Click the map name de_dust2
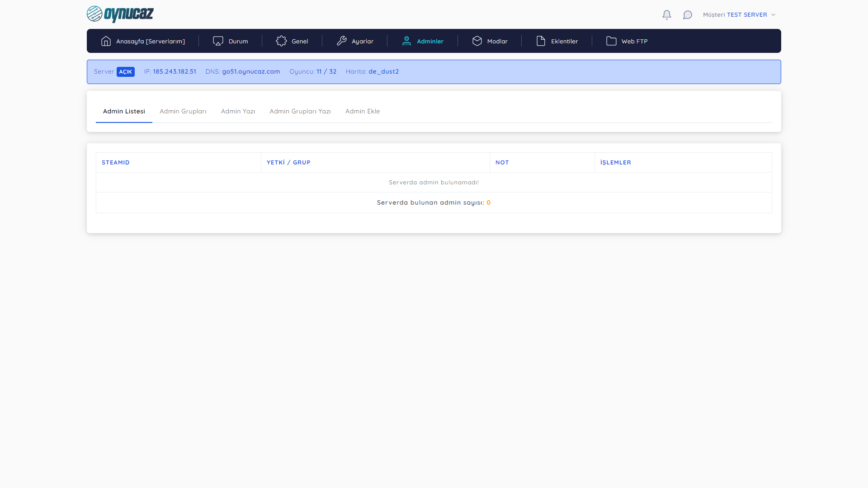Viewport: 868px width, 488px height. pos(383,71)
